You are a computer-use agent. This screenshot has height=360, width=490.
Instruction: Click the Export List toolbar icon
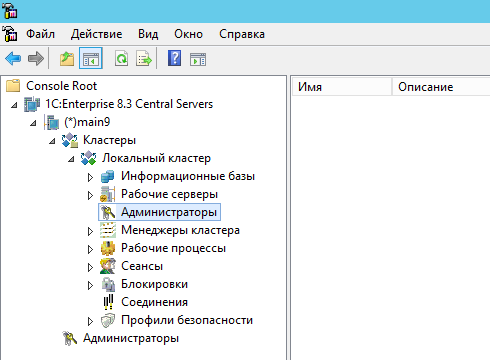[144, 59]
